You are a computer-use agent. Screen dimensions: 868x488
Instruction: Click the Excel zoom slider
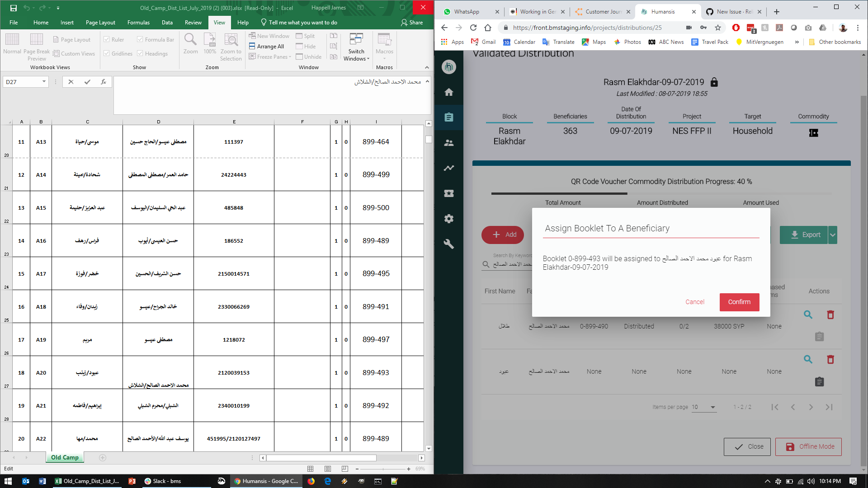[382, 469]
